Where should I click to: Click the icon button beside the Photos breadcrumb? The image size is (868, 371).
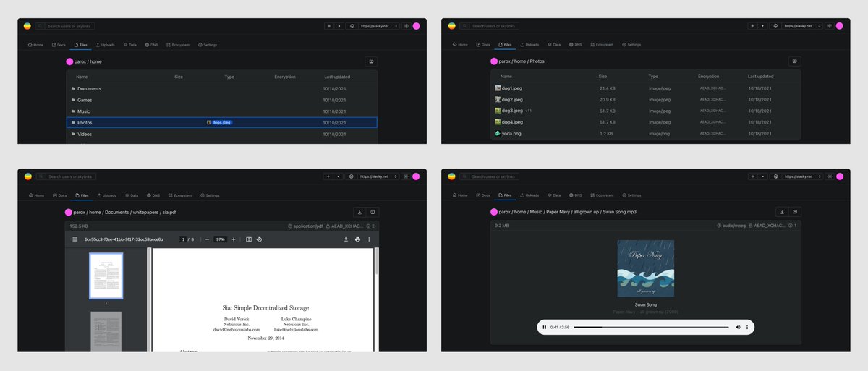(795, 61)
